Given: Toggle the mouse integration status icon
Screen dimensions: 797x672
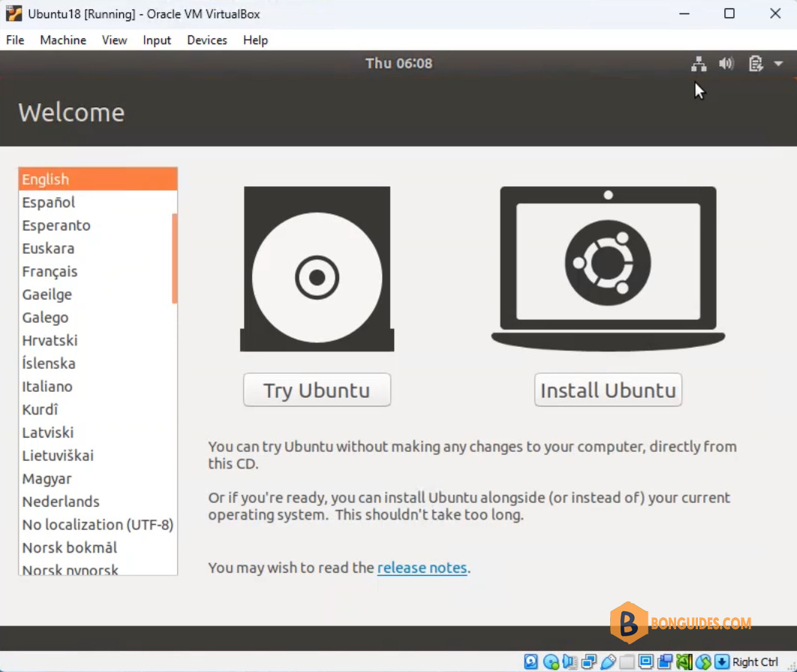Looking at the screenshot, I should 703,661.
